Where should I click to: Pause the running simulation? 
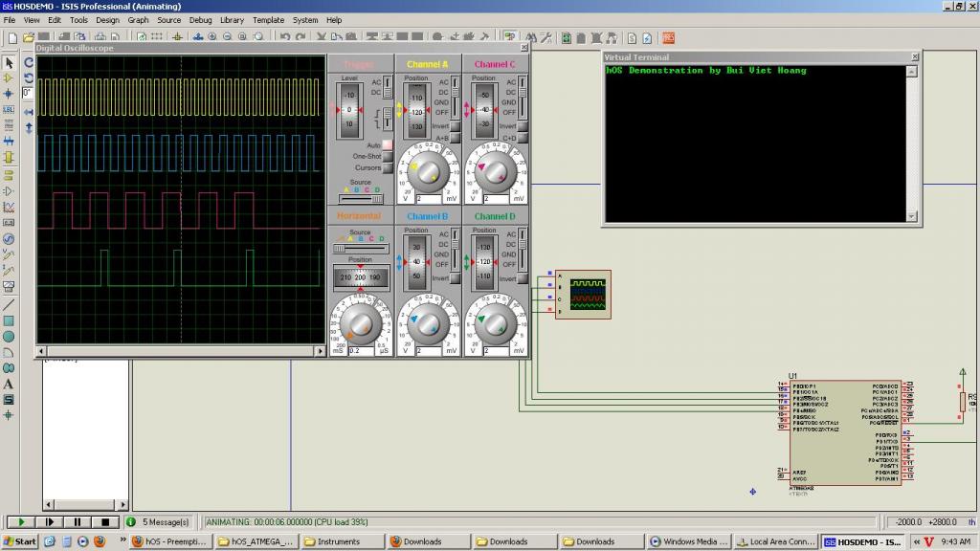point(77,522)
